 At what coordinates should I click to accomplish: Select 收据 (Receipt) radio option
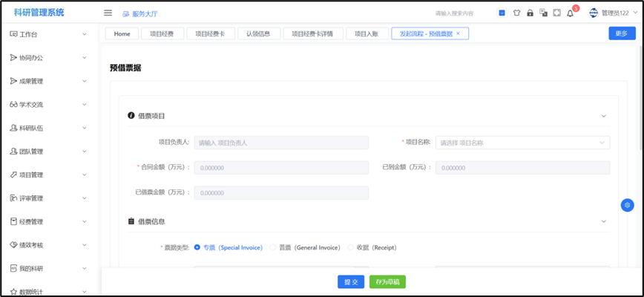[351, 247]
